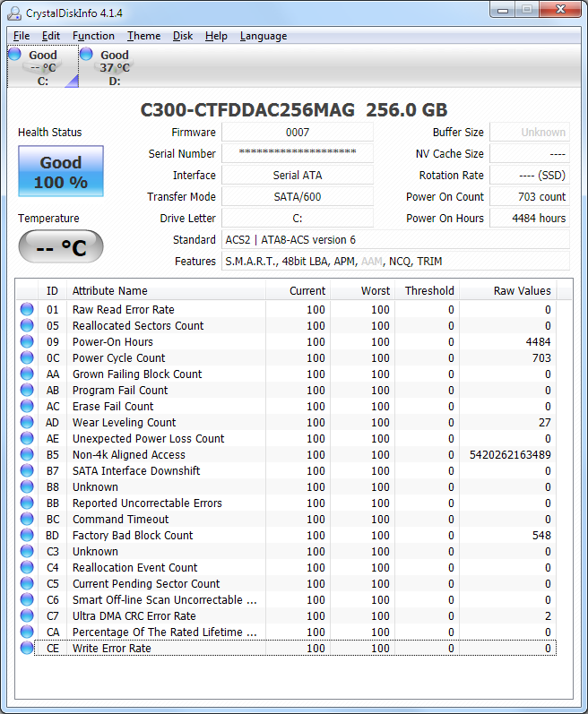Click status orb of C3 Unknown row

[27, 551]
